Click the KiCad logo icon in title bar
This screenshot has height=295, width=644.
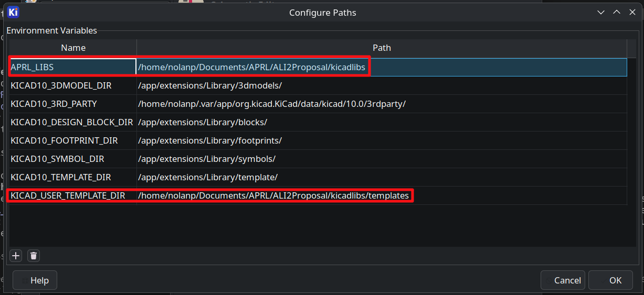(14, 12)
